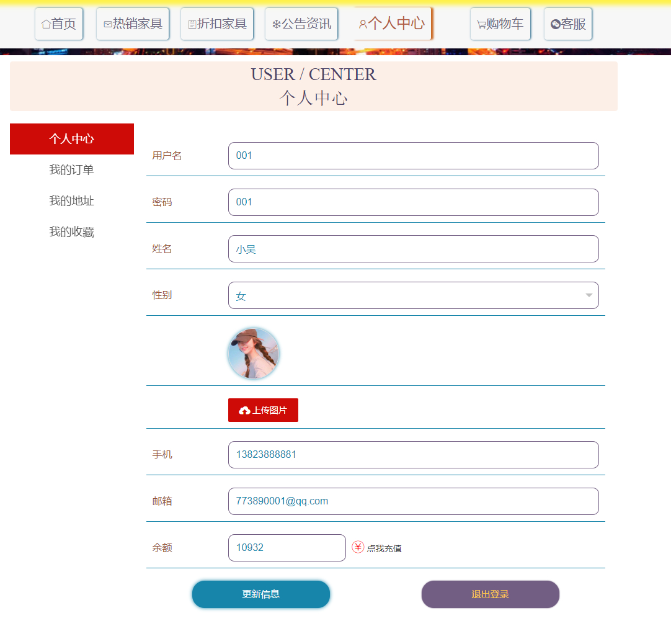Open the 性别 gender dropdown
The width and height of the screenshot is (671, 644).
pos(588,295)
